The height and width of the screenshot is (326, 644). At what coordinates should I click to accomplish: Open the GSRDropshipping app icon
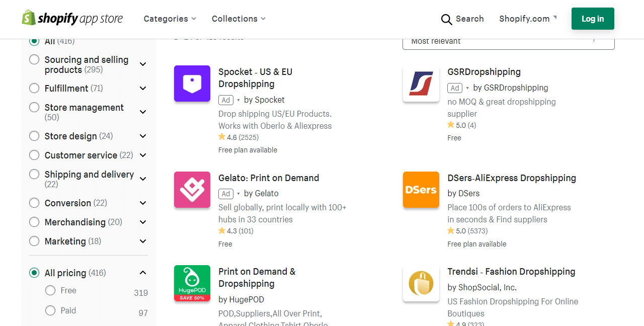click(421, 84)
